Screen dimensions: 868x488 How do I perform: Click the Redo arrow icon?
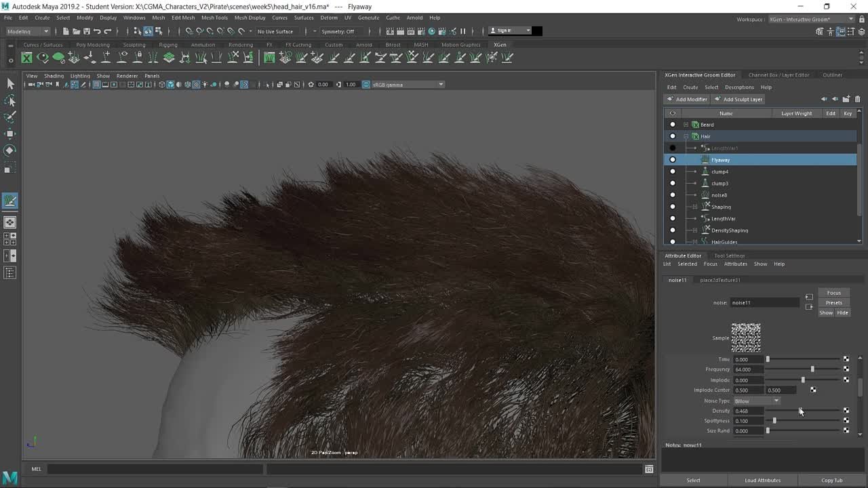coord(107,31)
